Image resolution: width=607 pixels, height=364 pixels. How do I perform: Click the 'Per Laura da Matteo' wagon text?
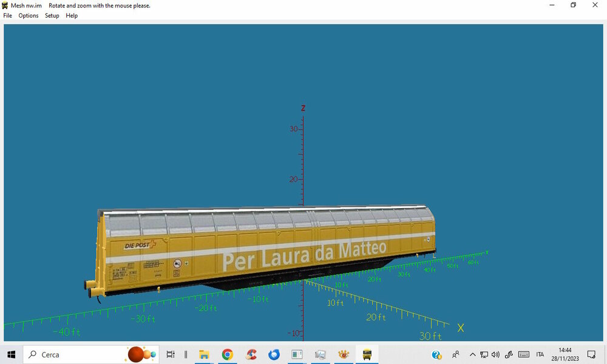pos(304,255)
